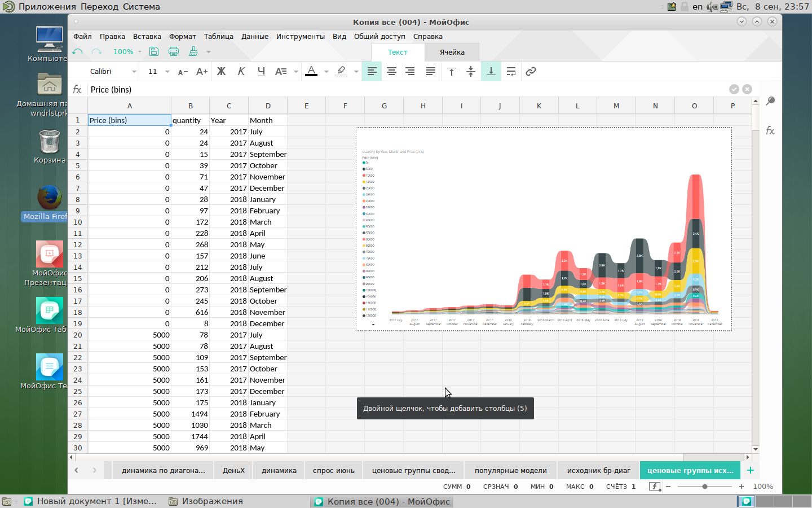Confirm formula entry with checkmark icon

click(734, 89)
